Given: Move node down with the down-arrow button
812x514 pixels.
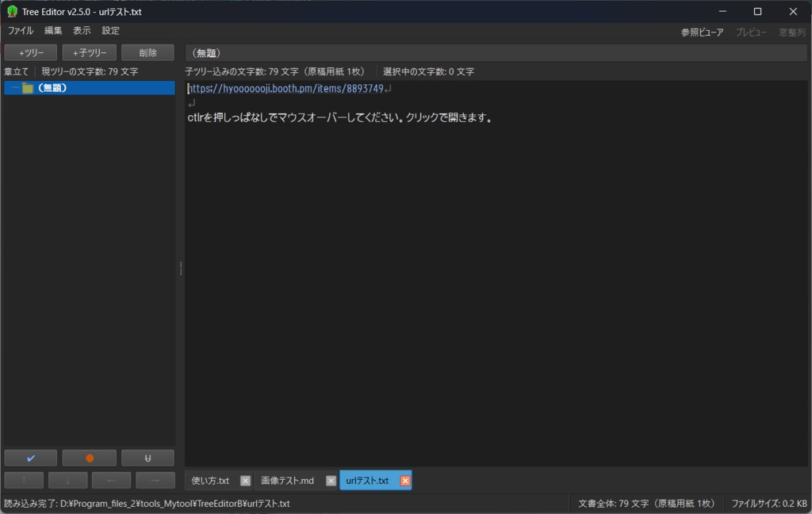Looking at the screenshot, I should (x=67, y=481).
